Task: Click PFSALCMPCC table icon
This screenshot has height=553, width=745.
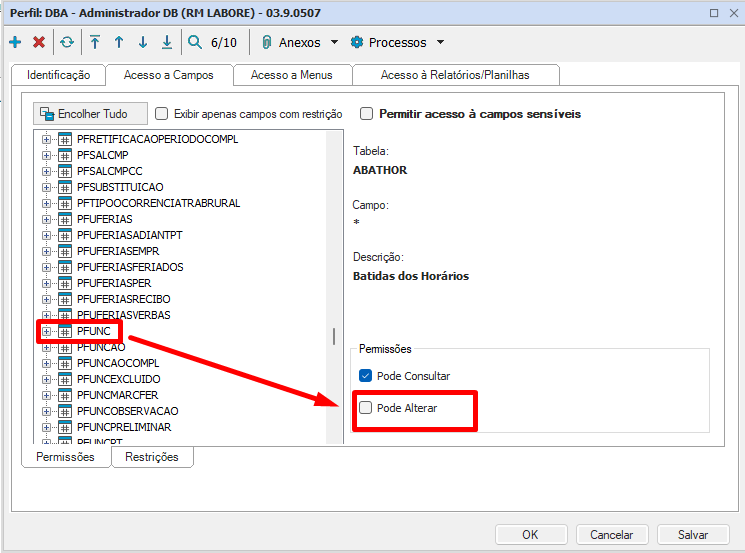Action: pyautogui.click(x=65, y=171)
